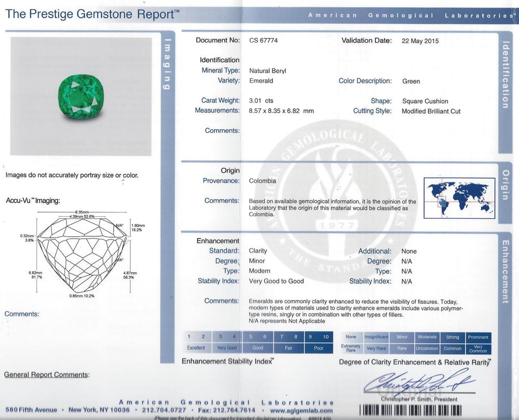This screenshot has width=519, height=420.
Task: Click the world map origin image
Action: (459, 198)
